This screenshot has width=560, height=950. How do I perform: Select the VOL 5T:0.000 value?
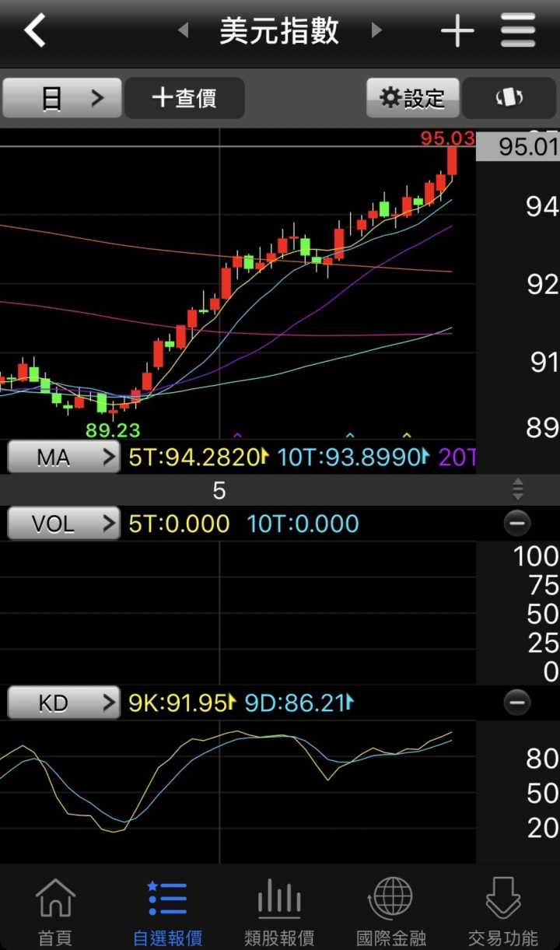coord(179,524)
